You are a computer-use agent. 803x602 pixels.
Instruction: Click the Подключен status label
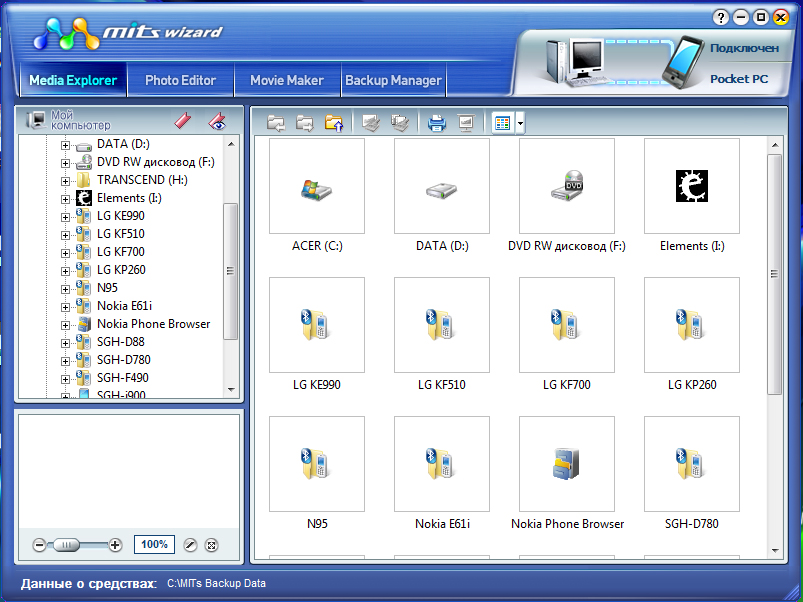744,48
